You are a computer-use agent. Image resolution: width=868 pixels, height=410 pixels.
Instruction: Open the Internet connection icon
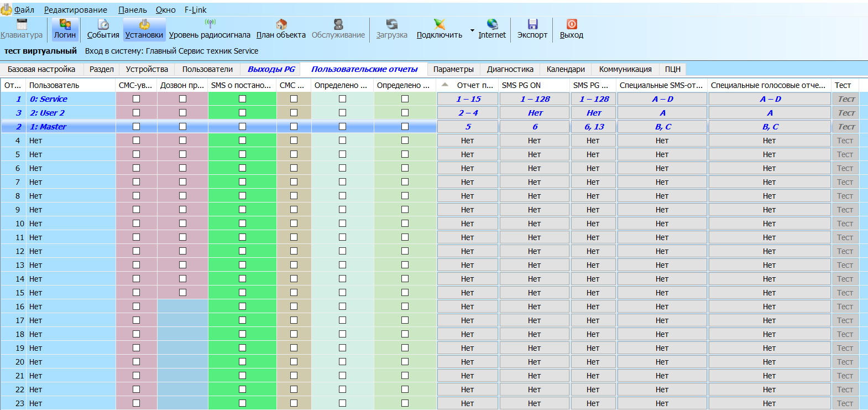pos(492,29)
